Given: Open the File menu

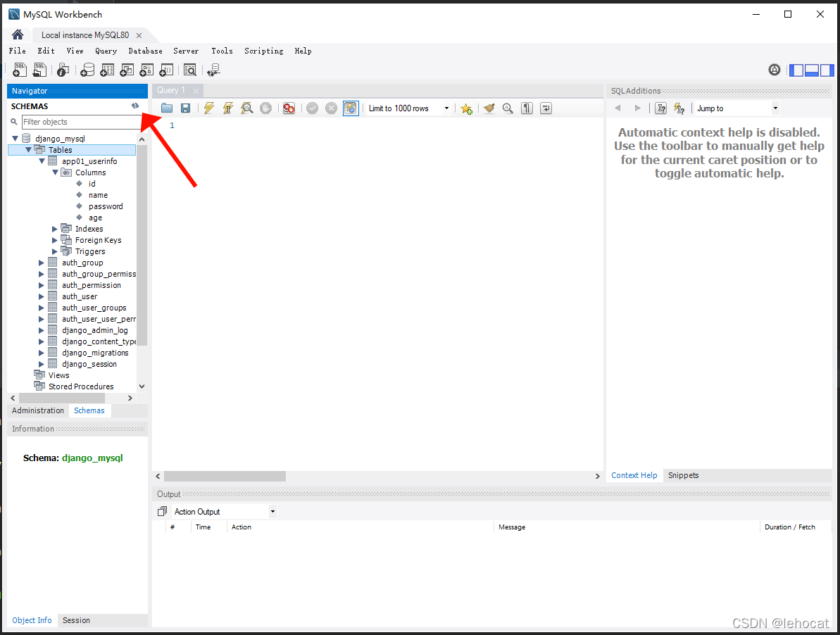Looking at the screenshot, I should [x=17, y=51].
